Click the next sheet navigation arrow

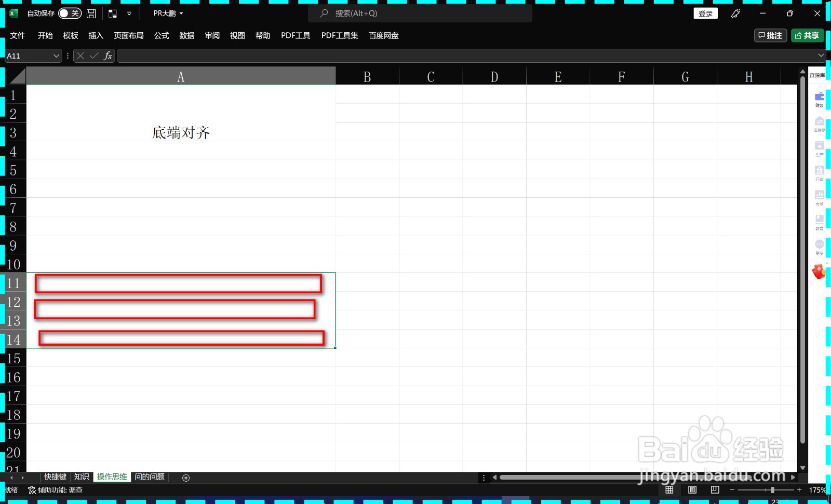22,478
